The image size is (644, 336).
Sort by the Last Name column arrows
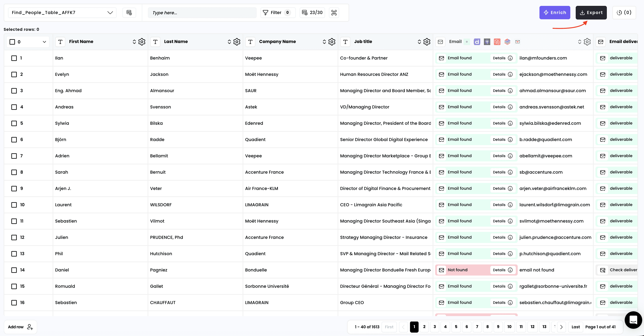pyautogui.click(x=229, y=42)
